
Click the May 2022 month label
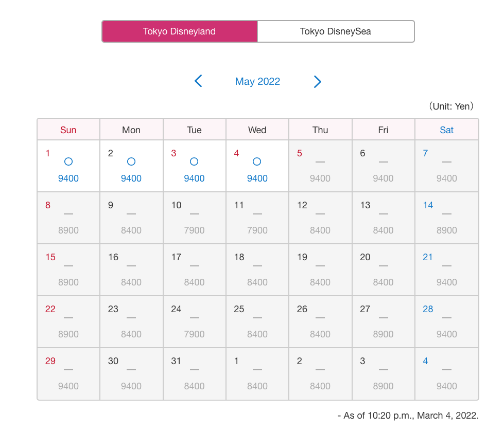coord(257,82)
